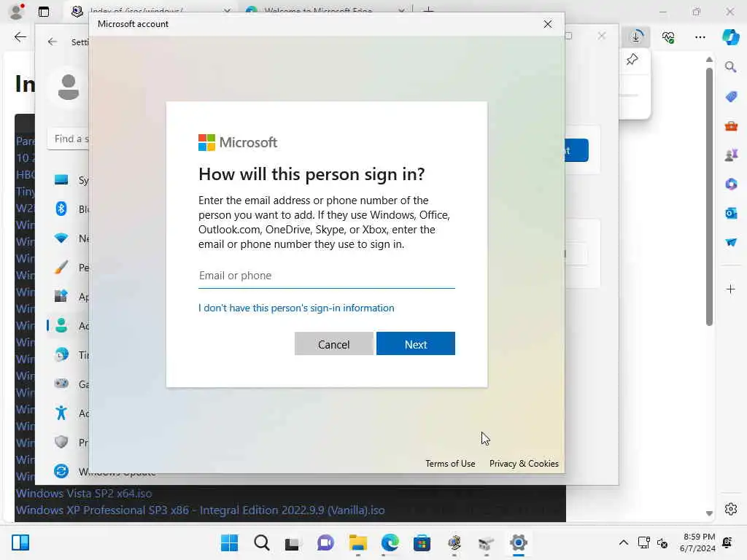
Task: Select the Windows Update icon in Settings
Action: [x=61, y=471]
